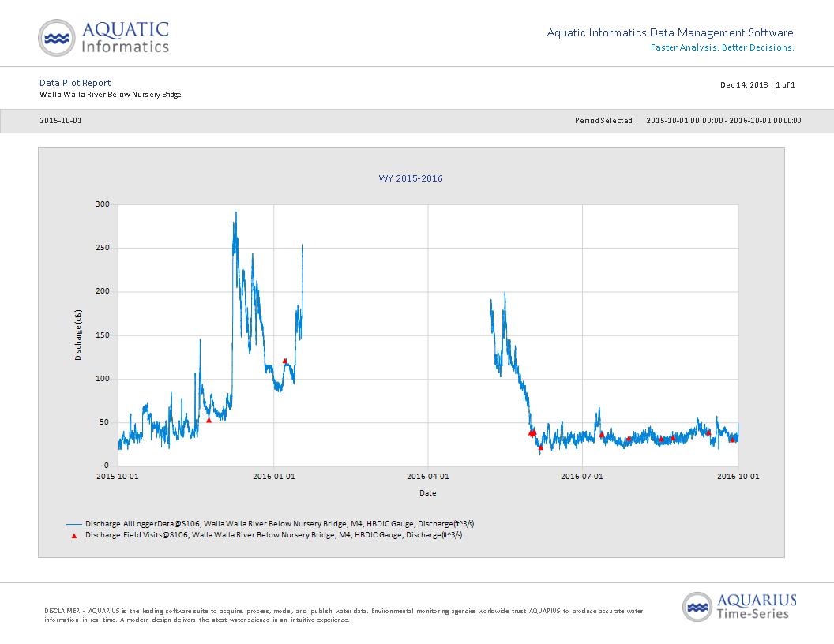The image size is (834, 644).
Task: Click 'Aquatic Informatics Data Management Software' header text
Action: [x=671, y=33]
